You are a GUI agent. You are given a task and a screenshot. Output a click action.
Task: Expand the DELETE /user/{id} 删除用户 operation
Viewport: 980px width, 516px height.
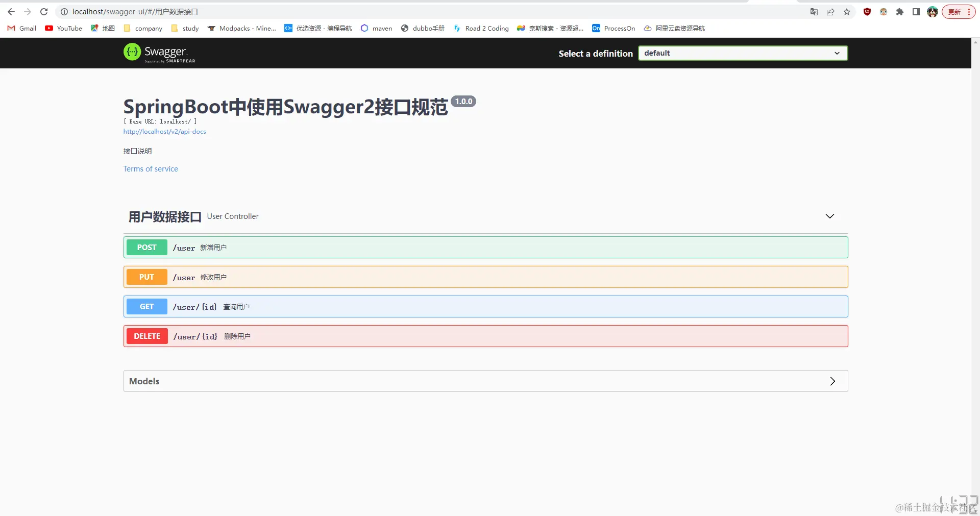485,336
